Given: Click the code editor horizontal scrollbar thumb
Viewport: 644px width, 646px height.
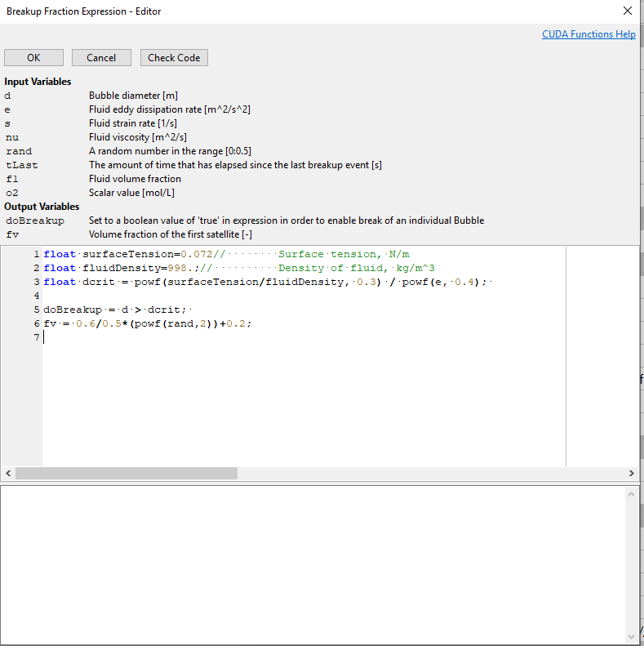Looking at the screenshot, I should click(127, 474).
